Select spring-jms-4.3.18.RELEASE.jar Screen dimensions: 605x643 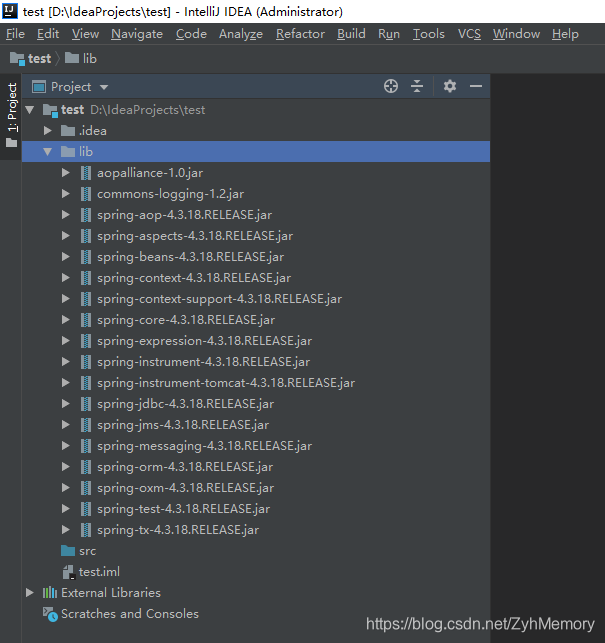pos(183,425)
